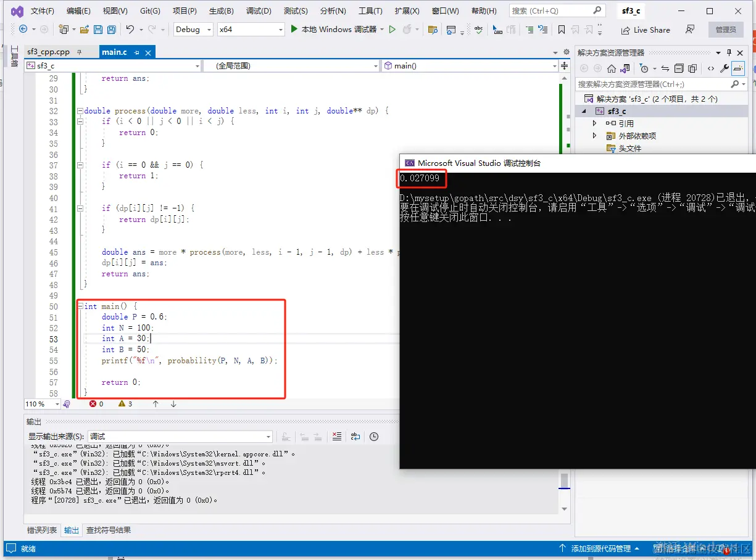Expand the 引用 node in Solution Explorer
The height and width of the screenshot is (560, 756).
pyautogui.click(x=595, y=123)
